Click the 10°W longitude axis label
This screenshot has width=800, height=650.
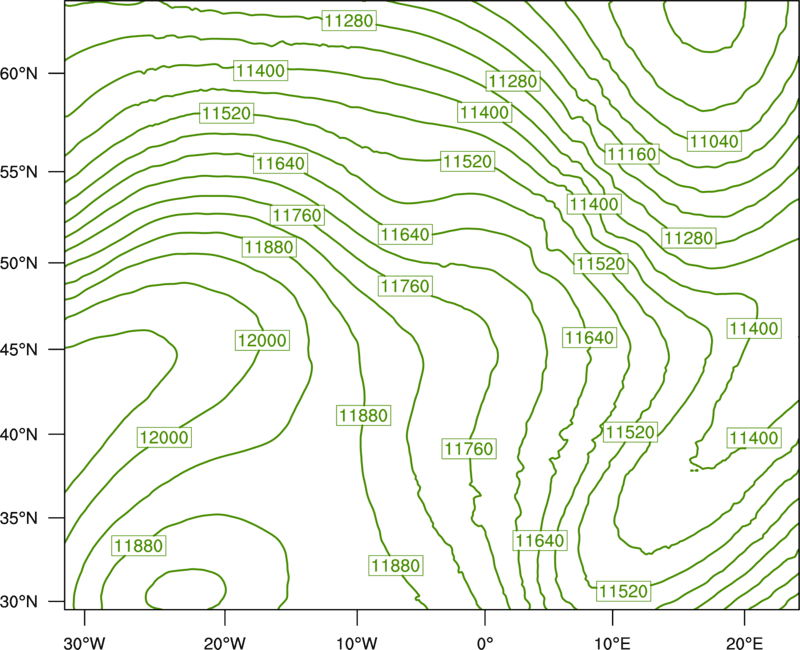356,643
